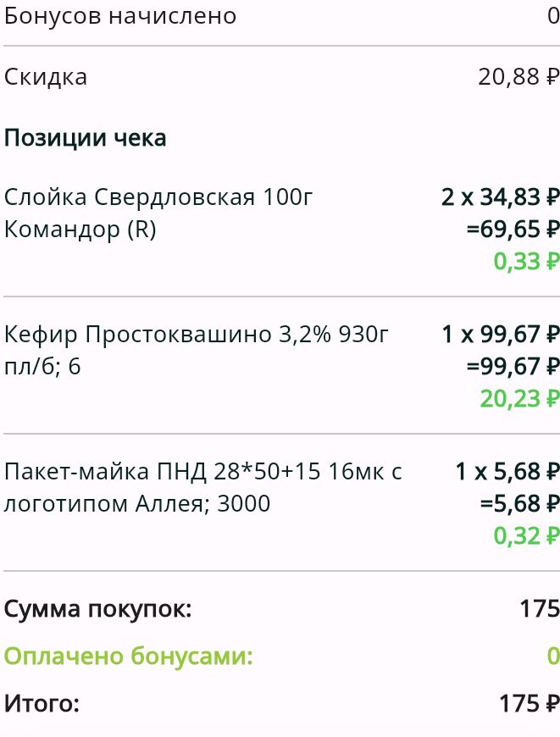
Task: Open the item 'Пакет-майка ПНД 28*50+15'
Action: click(203, 487)
